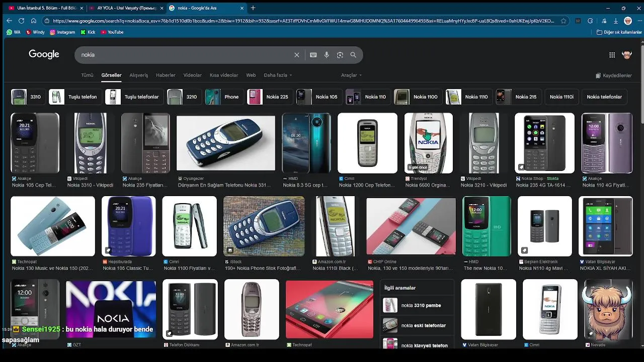The width and height of the screenshot is (644, 362).
Task: Select the Videolar search tab
Action: tap(192, 75)
